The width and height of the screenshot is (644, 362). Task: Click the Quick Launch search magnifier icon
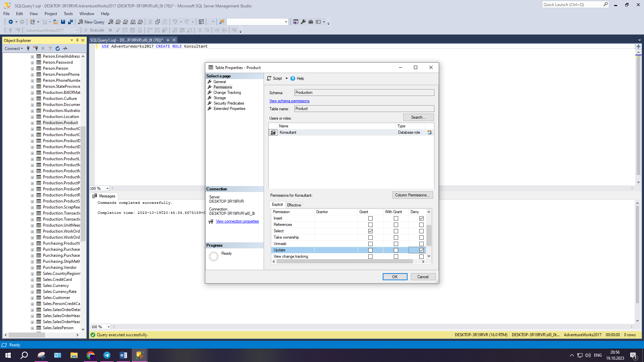click(605, 4)
